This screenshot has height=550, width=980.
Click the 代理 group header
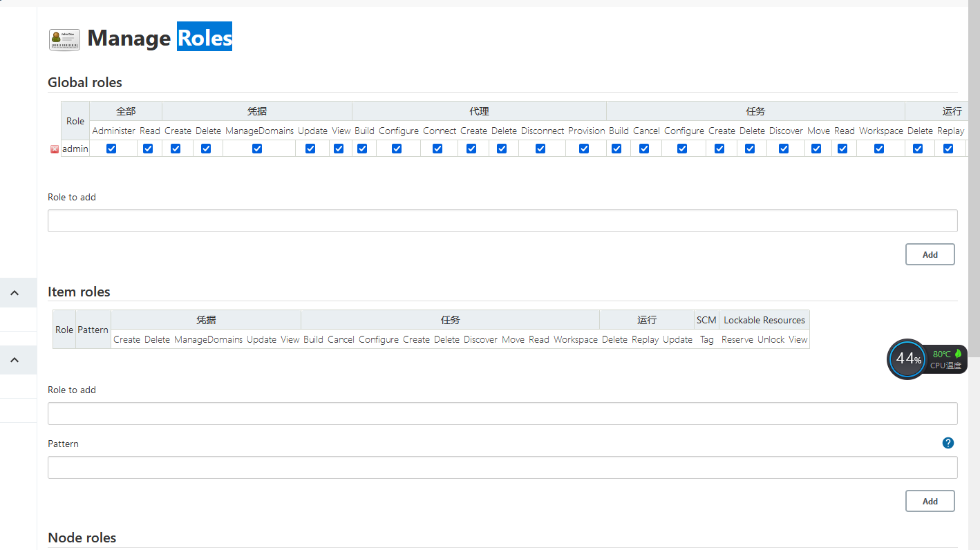(x=479, y=111)
